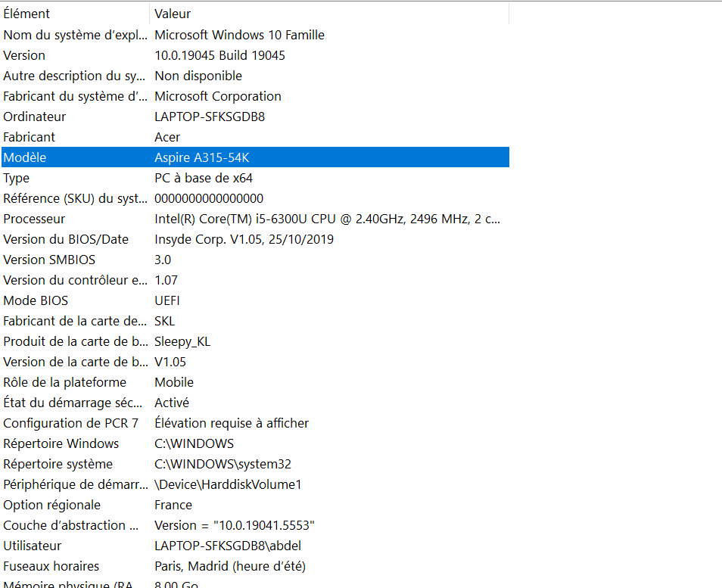
Task: Click the 0000000000000000 SKU value
Action: 209,198
